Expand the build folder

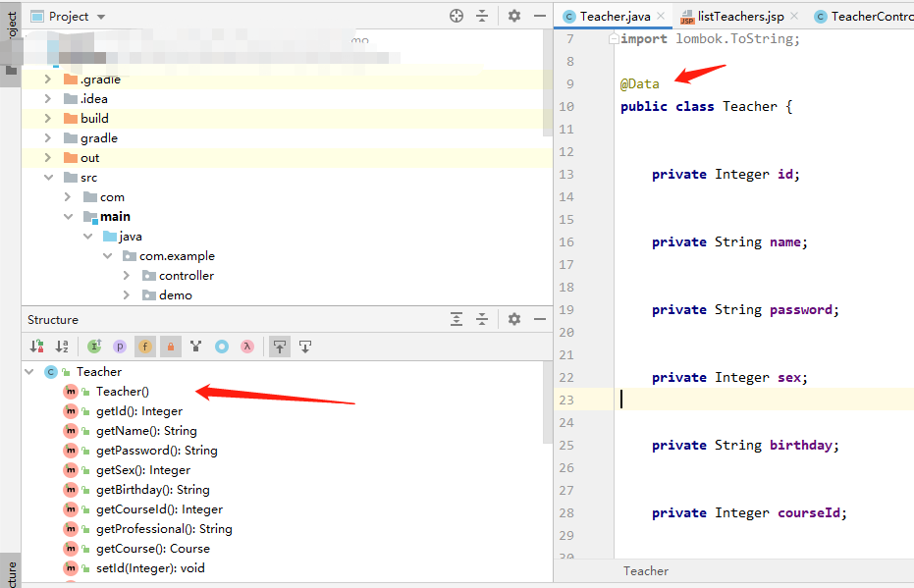point(48,119)
